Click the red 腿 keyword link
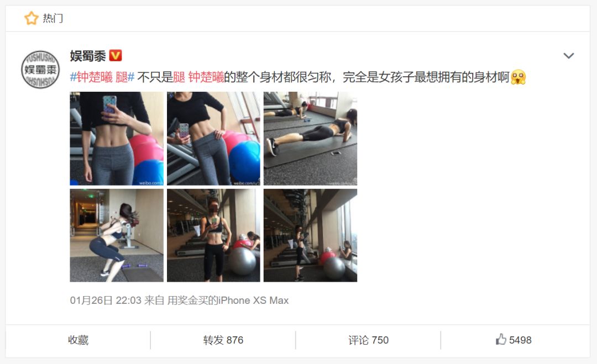 [x=179, y=77]
